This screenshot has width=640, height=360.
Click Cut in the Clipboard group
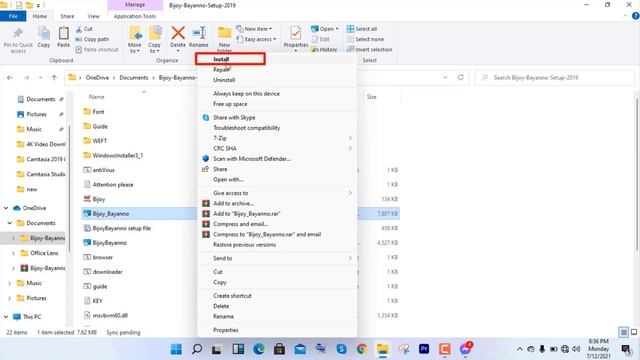[84, 29]
